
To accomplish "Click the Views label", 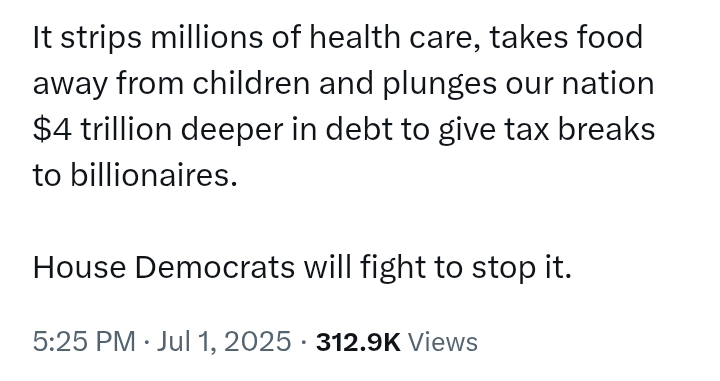I will [x=443, y=342].
